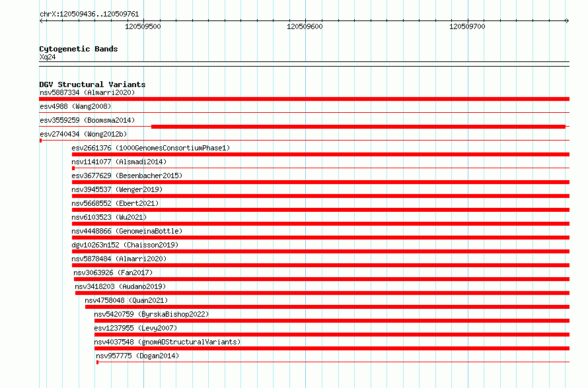The width and height of the screenshot is (588, 388).
Task: Click nsv5878484 (Almarri2020) variant label
Action: [x=119, y=259]
